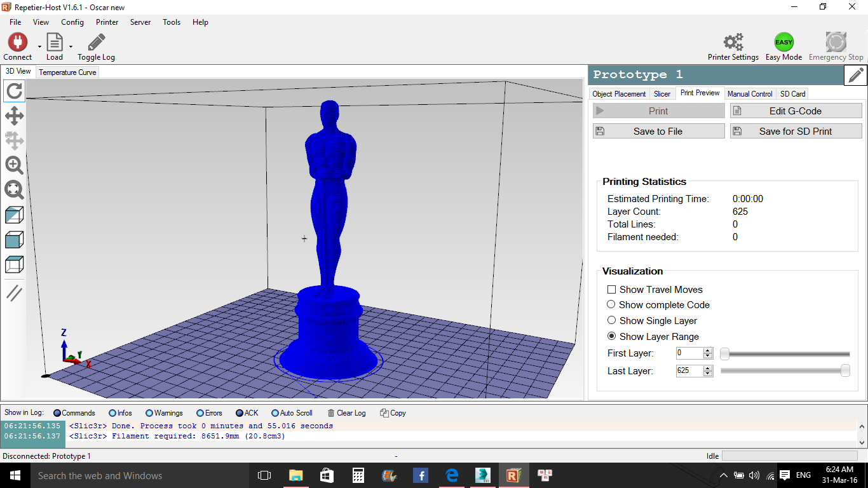Screen dimensions: 868x488
Task: Toggle Warnings log filter
Action: [164, 413]
